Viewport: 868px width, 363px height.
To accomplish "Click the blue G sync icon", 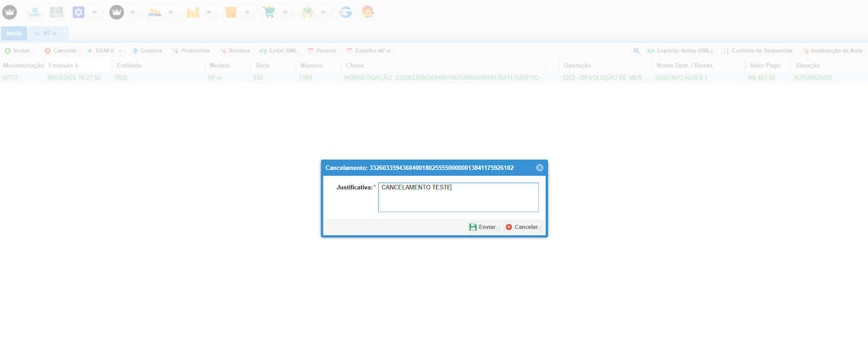I will click(345, 12).
